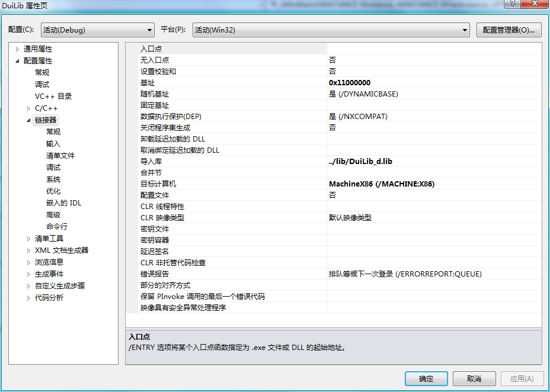Click the 导入库 value ../lib/DuiLib_d.lib

click(x=360, y=162)
